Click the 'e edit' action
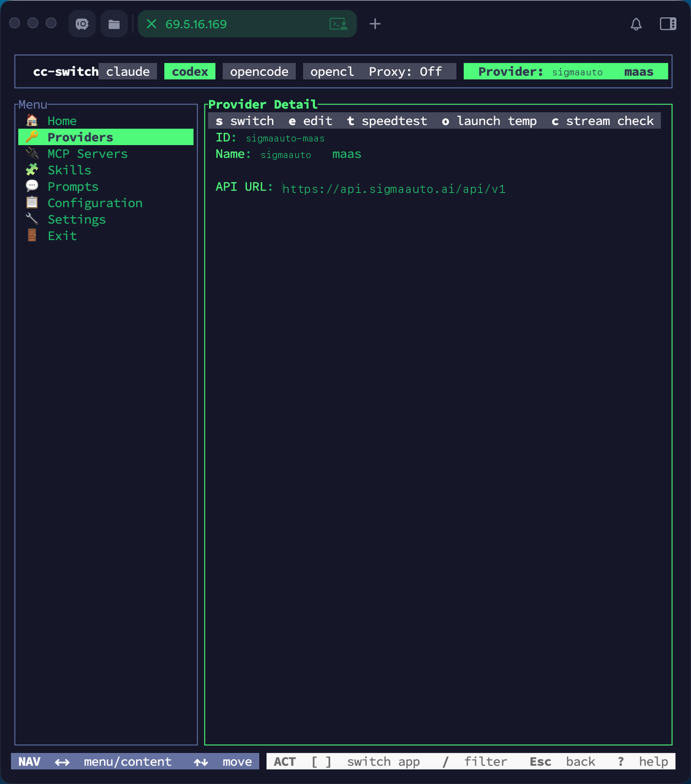 (310, 121)
